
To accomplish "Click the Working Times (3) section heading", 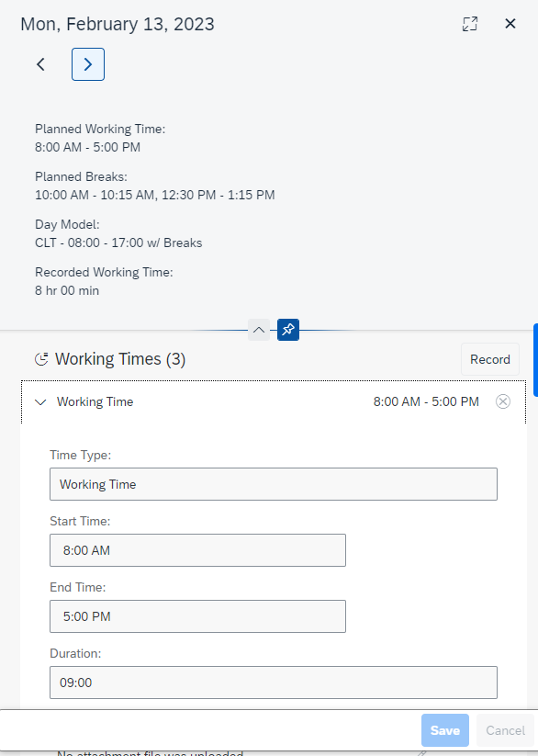I will click(x=120, y=359).
